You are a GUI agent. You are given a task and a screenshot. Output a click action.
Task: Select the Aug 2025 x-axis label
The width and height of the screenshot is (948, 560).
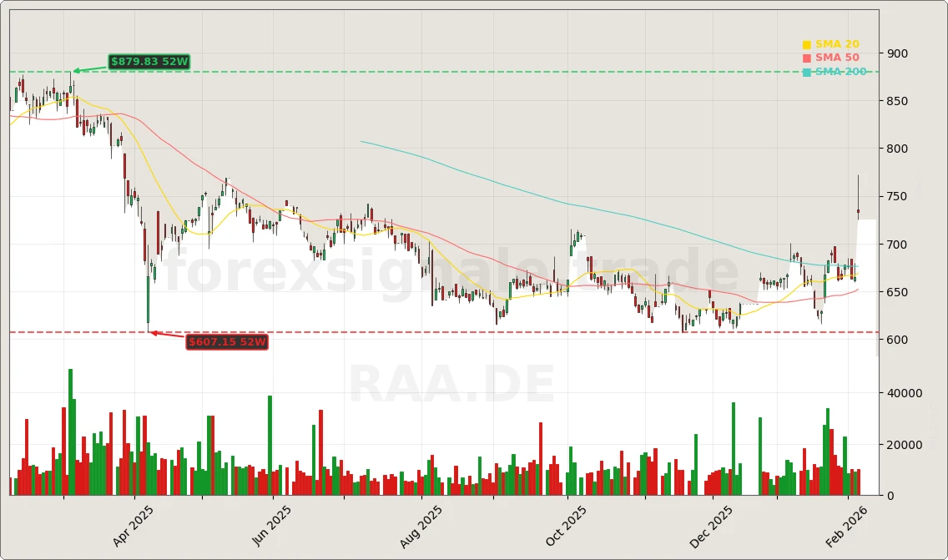[x=422, y=527]
